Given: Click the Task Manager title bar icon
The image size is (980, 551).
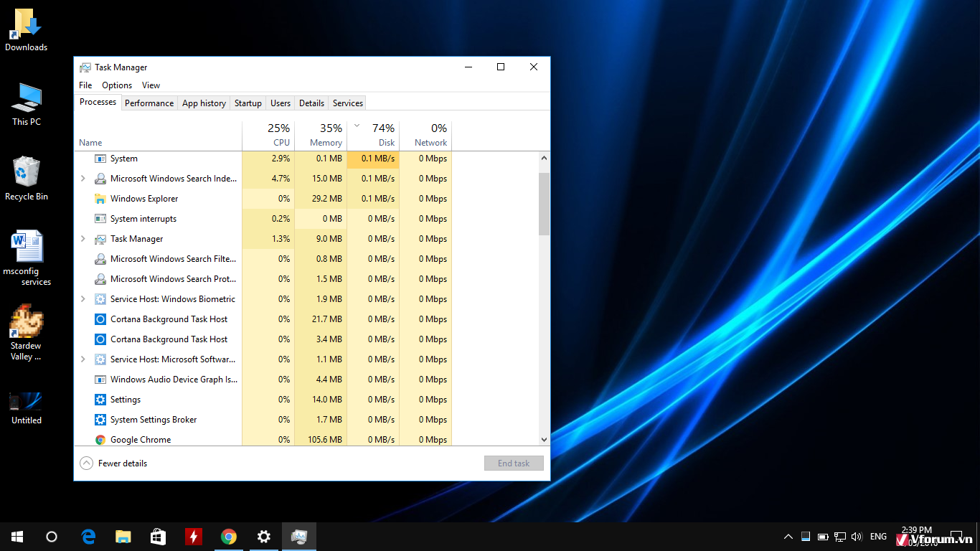Looking at the screenshot, I should pos(85,67).
